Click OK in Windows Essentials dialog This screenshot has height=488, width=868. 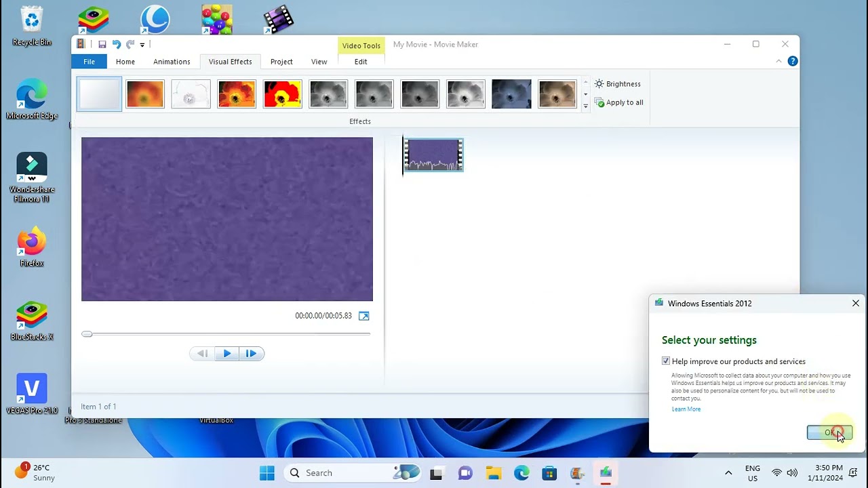click(829, 432)
